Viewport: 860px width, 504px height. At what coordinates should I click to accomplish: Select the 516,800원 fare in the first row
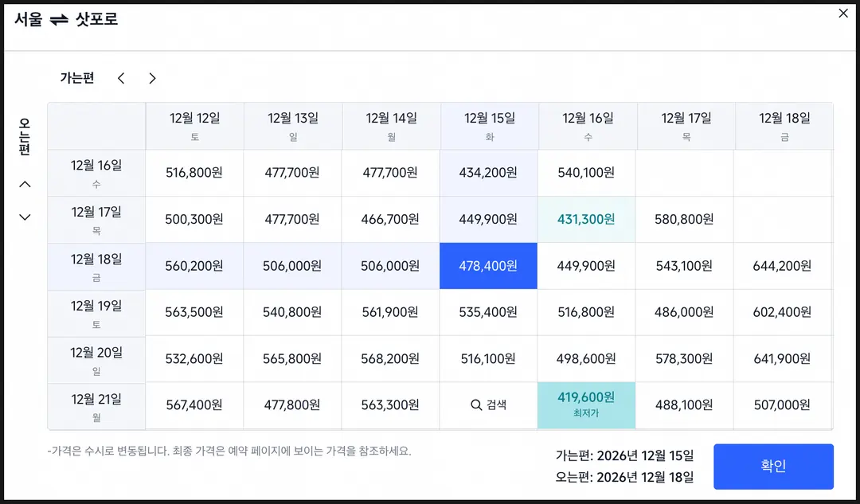pos(194,173)
